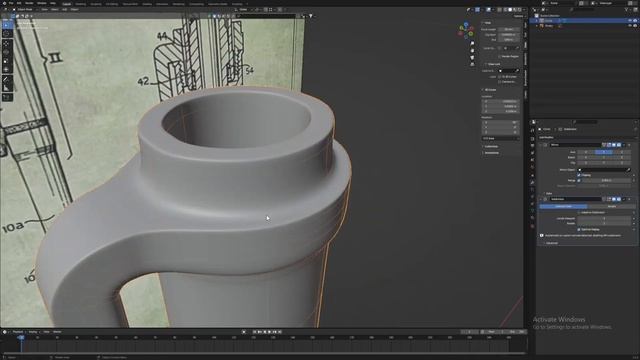Toggle snapping magnet in viewport header
Screen dimensions: 640x360
pos(266,9)
